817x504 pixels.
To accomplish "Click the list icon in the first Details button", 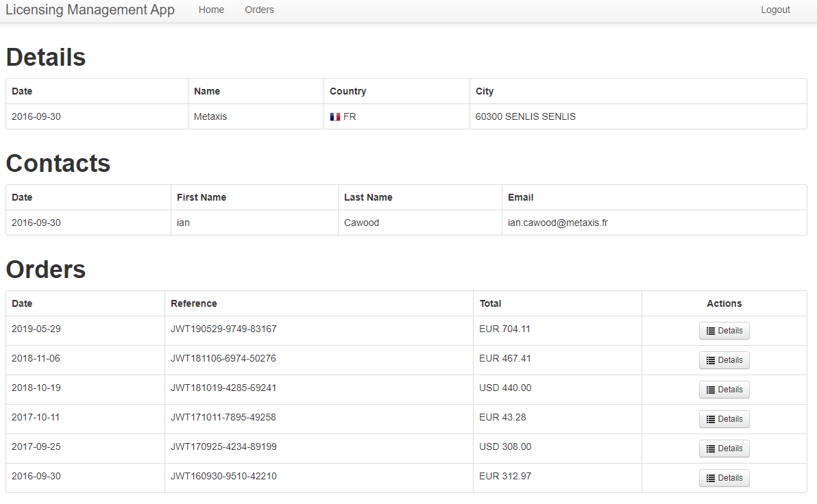I will pos(711,331).
